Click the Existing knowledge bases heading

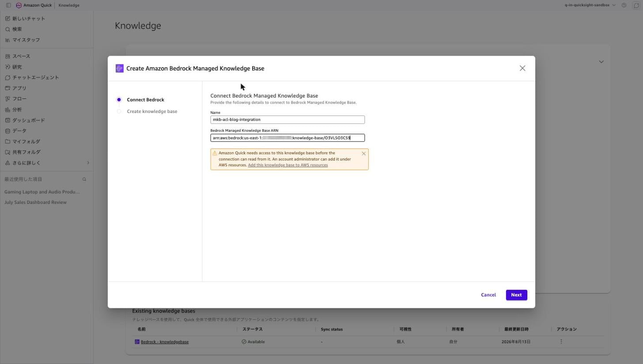pyautogui.click(x=163, y=311)
